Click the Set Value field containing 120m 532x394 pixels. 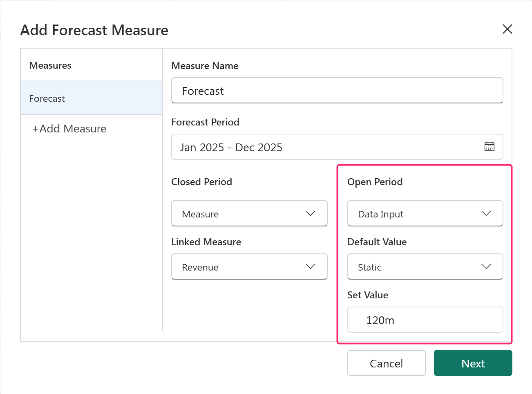(x=425, y=320)
